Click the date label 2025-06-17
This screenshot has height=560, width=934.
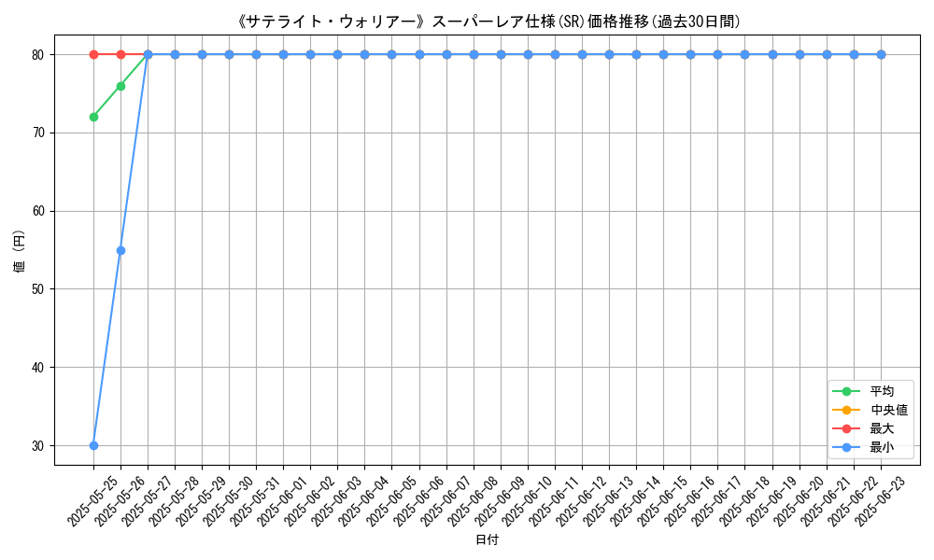716,502
